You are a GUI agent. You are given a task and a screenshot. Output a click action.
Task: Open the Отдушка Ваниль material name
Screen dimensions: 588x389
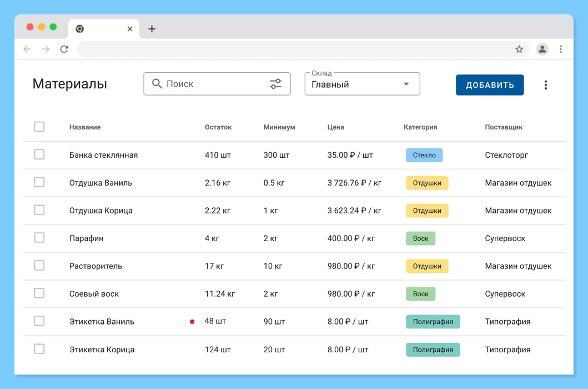(x=100, y=183)
